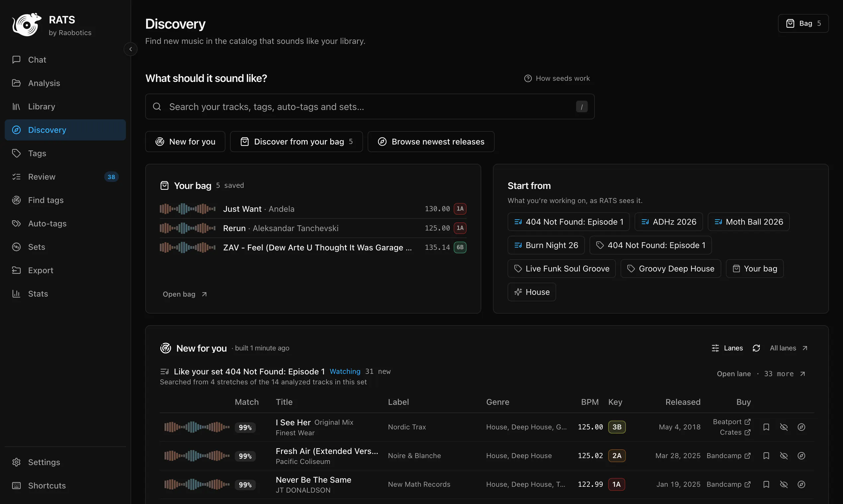Viewport: 843px width, 504px height.
Task: Click Open lane 33 more link
Action: pos(761,374)
